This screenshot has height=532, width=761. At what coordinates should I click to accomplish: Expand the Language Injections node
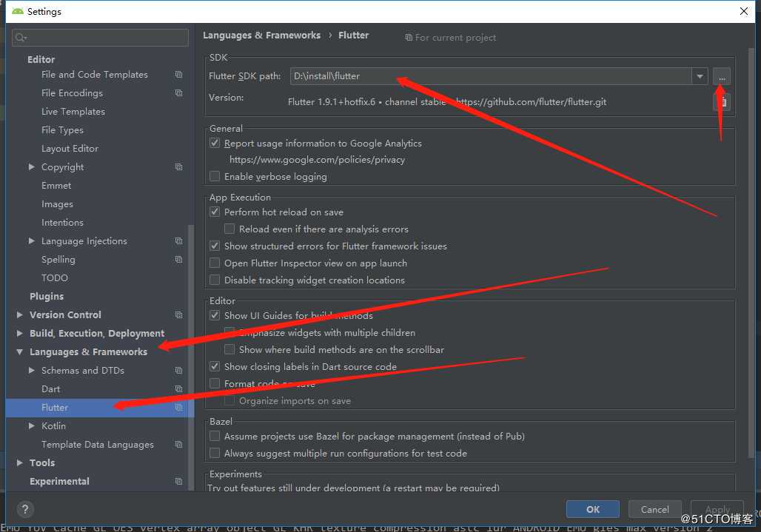(32, 241)
